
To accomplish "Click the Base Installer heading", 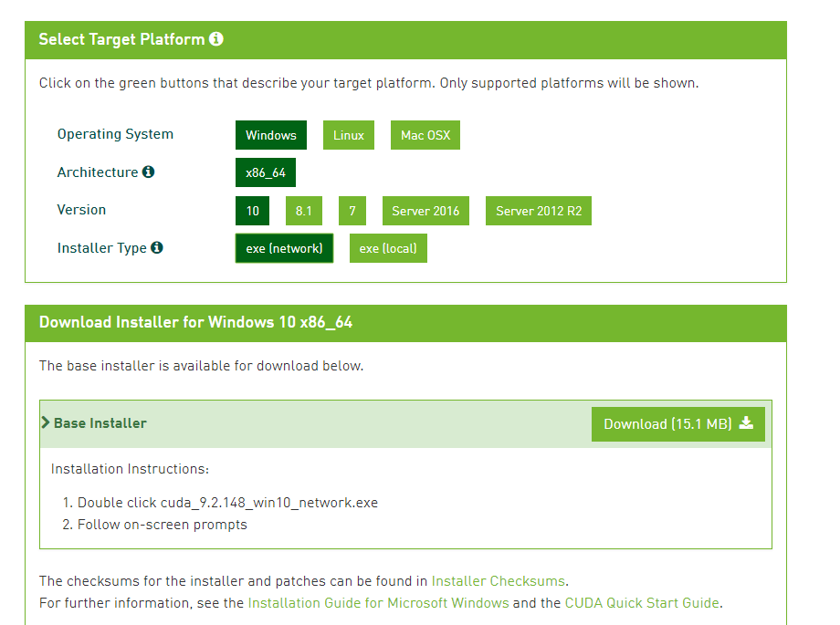I will pos(100,423).
